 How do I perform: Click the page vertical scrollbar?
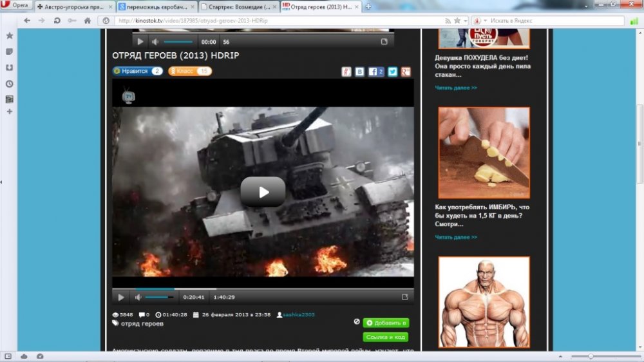click(640, 144)
